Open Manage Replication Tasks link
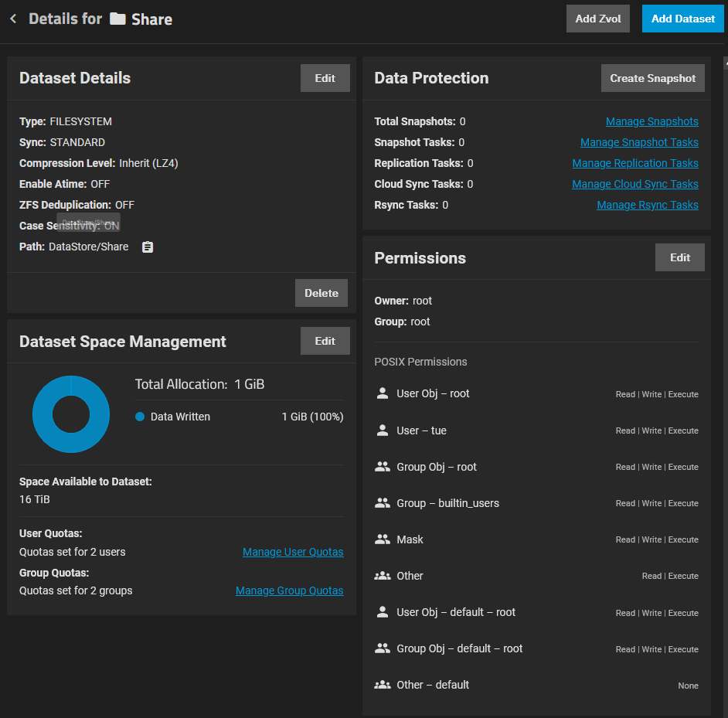Viewport: 728px width, 718px height. click(635, 164)
